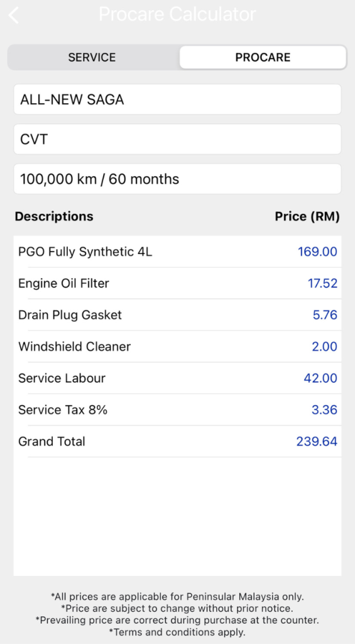Select the Service Labour row label
355x644 pixels.
click(62, 378)
